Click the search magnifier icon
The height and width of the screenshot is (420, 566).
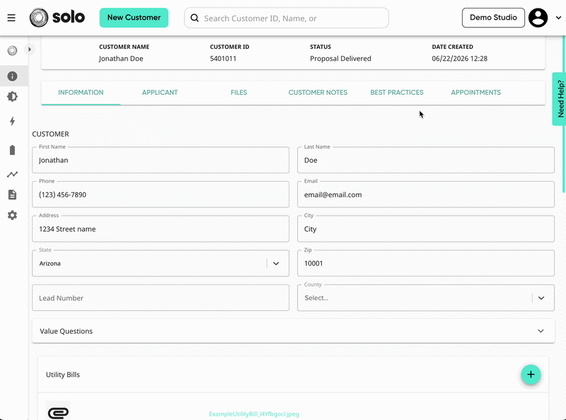click(x=195, y=18)
